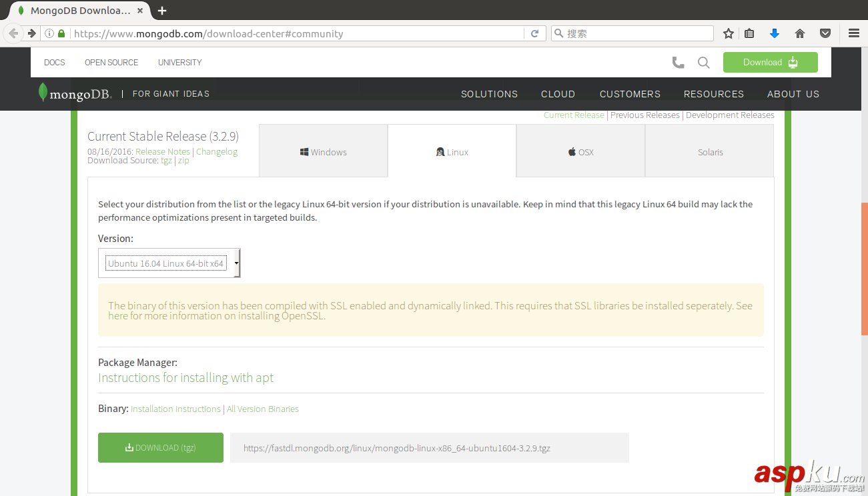Click the here link about OpenSSL
Viewport: 868px width, 496px height.
[x=118, y=315]
